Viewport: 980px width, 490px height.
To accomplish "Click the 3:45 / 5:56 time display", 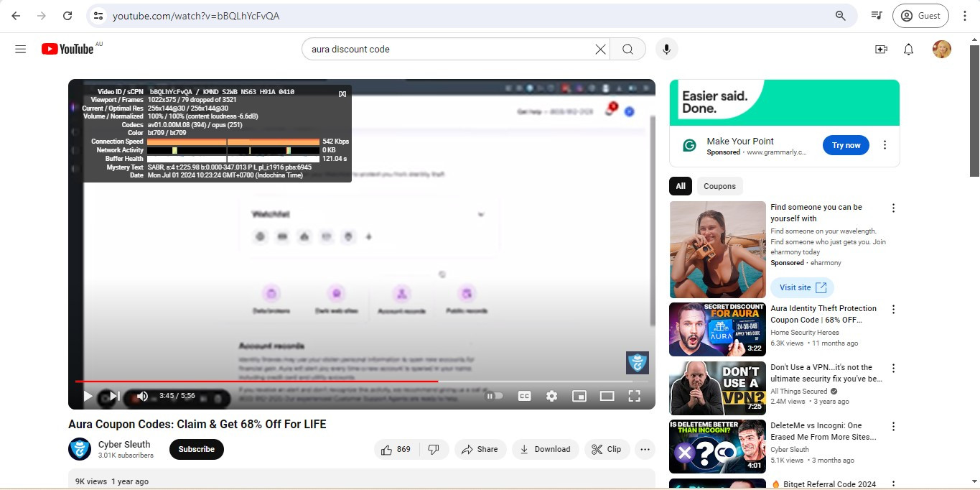I will coord(177,396).
